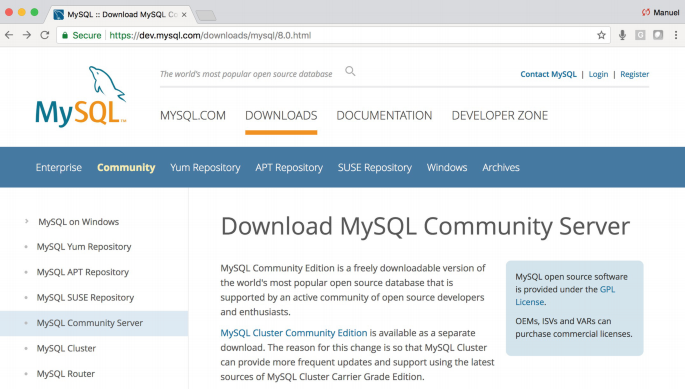Click the MySQL dolphin logo
Screen dimensions: 685x389
(x=81, y=97)
